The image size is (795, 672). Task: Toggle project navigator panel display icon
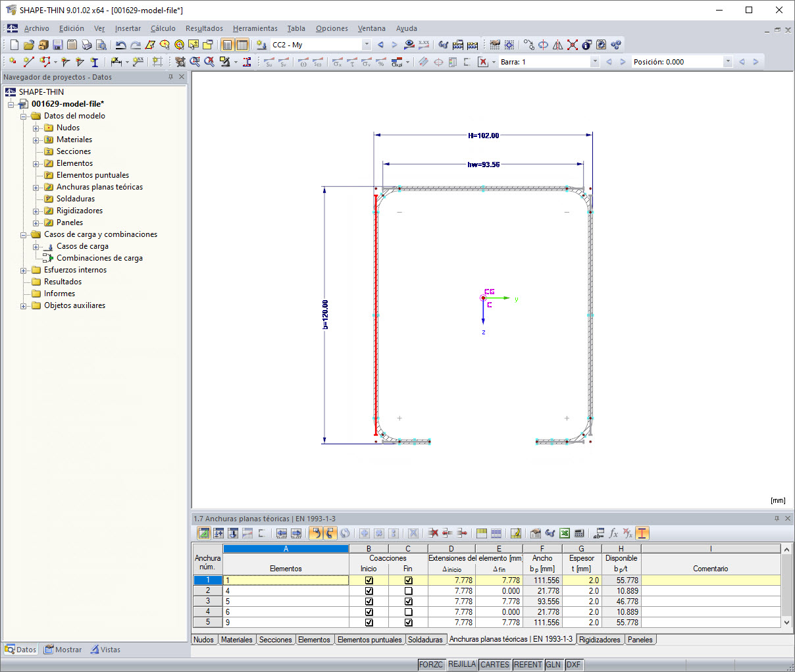(228, 45)
